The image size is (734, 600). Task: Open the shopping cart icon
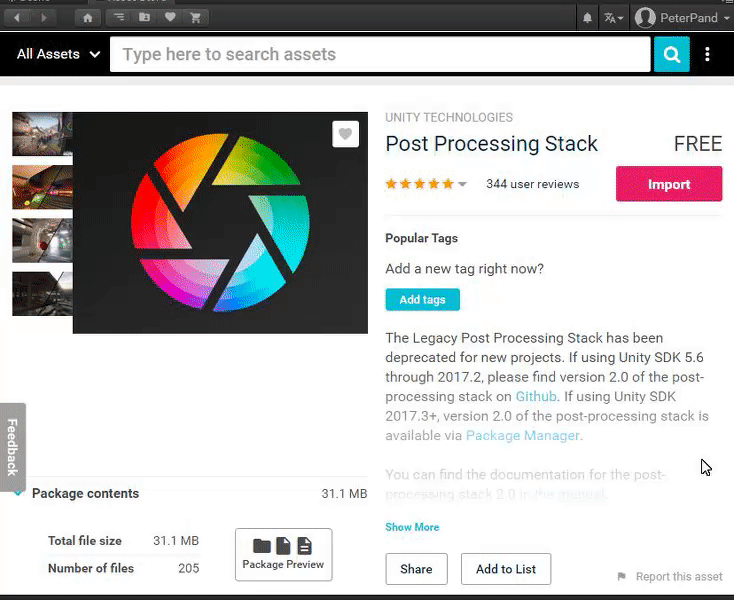196,18
